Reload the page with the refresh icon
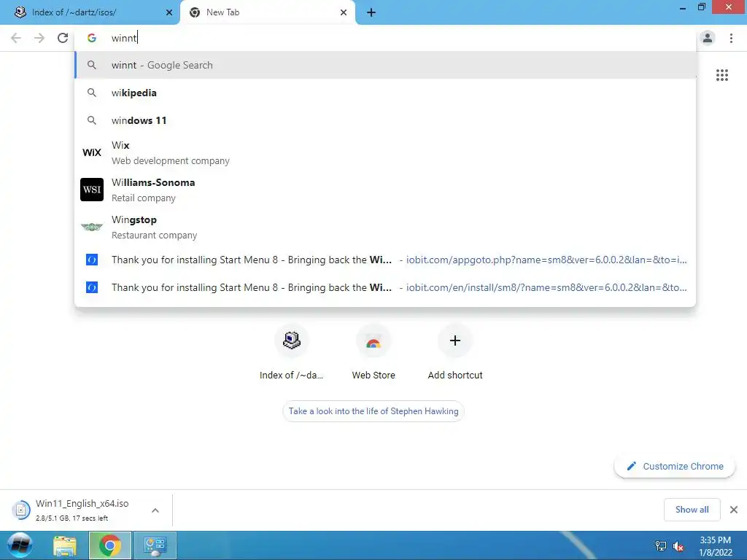The image size is (747, 560). (63, 38)
